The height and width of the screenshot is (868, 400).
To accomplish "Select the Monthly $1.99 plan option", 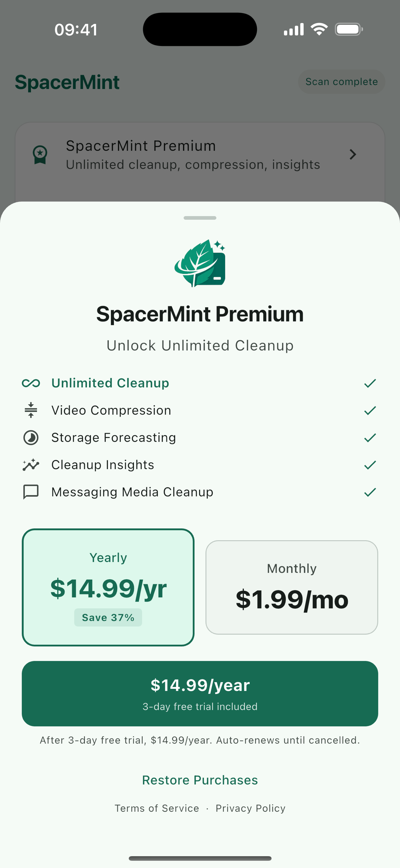I will pyautogui.click(x=291, y=588).
